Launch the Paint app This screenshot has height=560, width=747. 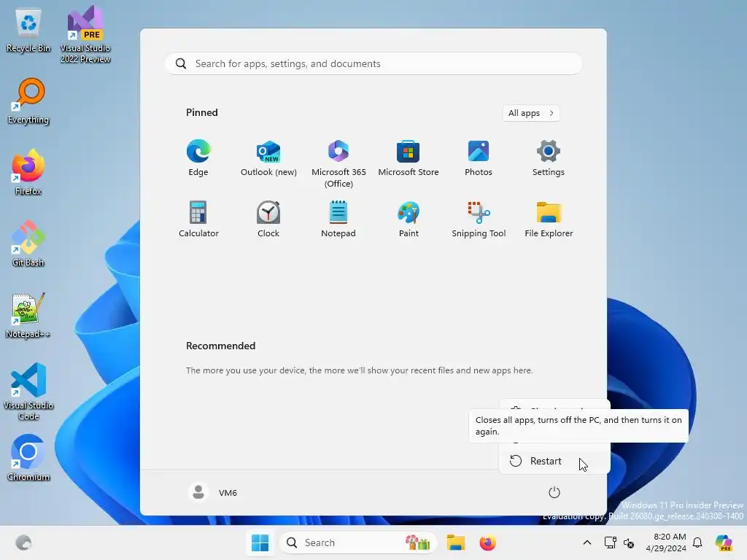point(409,219)
